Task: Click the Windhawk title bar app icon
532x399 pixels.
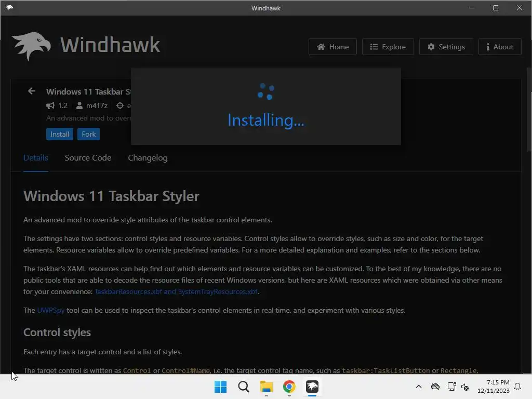Action: (9, 7)
